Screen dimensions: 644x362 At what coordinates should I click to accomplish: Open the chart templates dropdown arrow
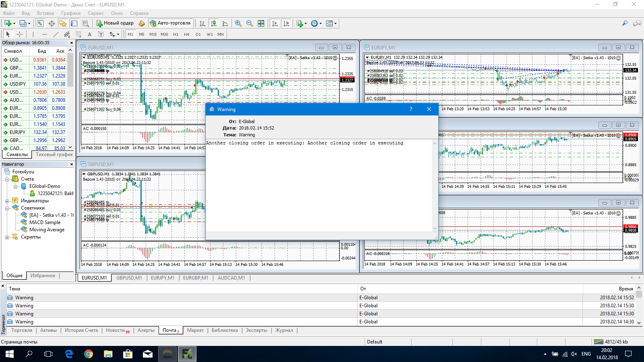[x=335, y=23]
